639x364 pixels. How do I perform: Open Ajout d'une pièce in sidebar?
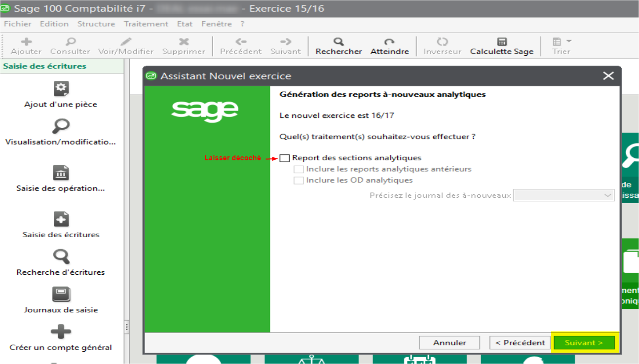coord(61,89)
